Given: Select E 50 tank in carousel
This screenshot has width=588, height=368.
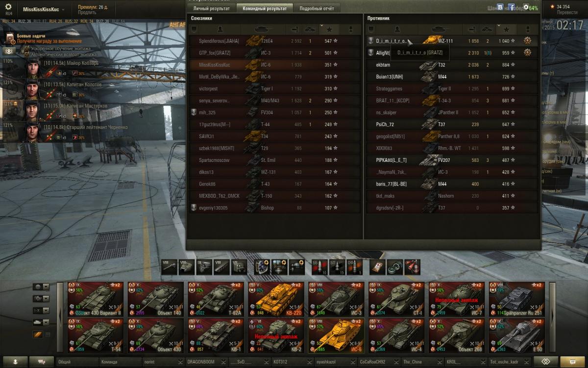Looking at the screenshot, I should [516, 335].
